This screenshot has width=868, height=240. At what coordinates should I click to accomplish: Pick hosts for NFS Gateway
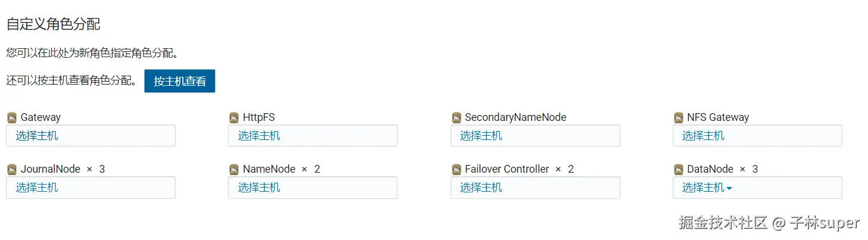(x=703, y=136)
